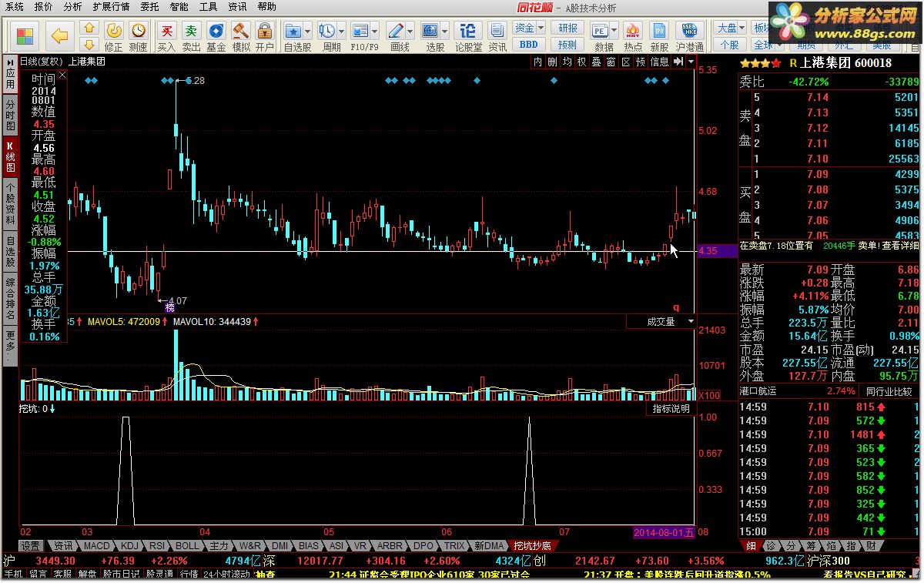The width and height of the screenshot is (924, 583).
Task: Open the 个股资料 side tab
Action: point(10,203)
